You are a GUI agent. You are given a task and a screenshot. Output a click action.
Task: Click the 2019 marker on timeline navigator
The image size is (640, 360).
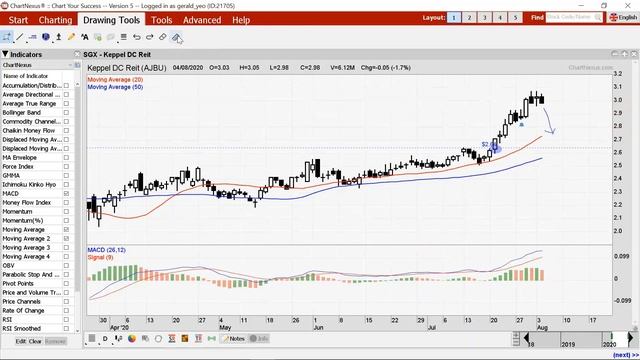point(568,344)
